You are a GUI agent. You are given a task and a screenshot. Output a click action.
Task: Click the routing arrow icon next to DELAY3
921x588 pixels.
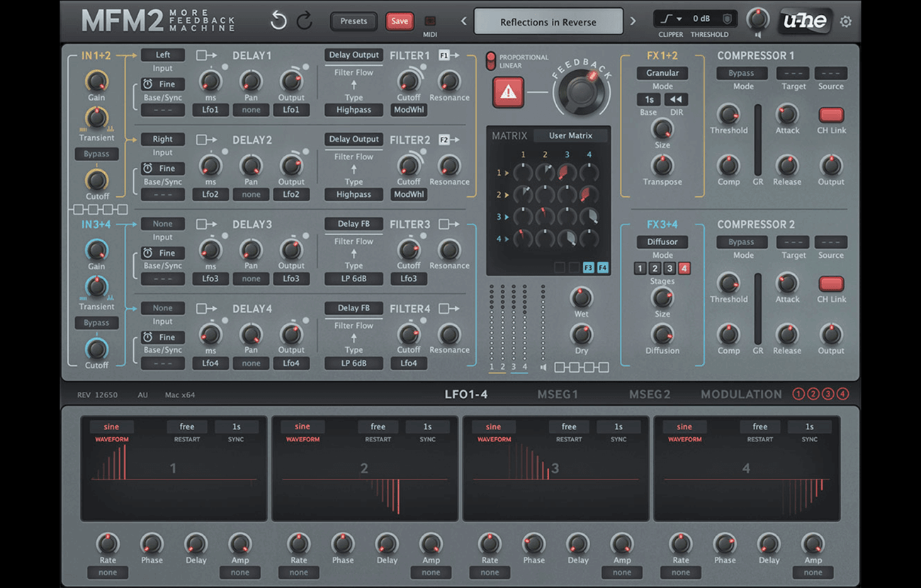[207, 224]
